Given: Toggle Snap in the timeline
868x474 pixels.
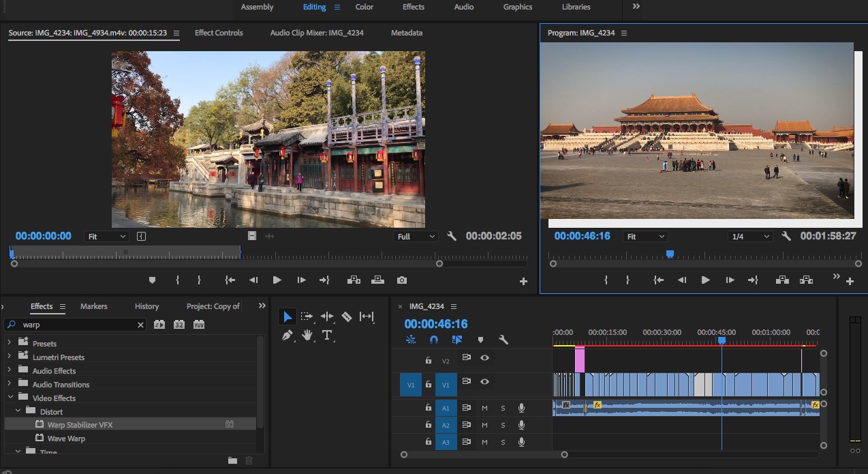Looking at the screenshot, I should [434, 340].
